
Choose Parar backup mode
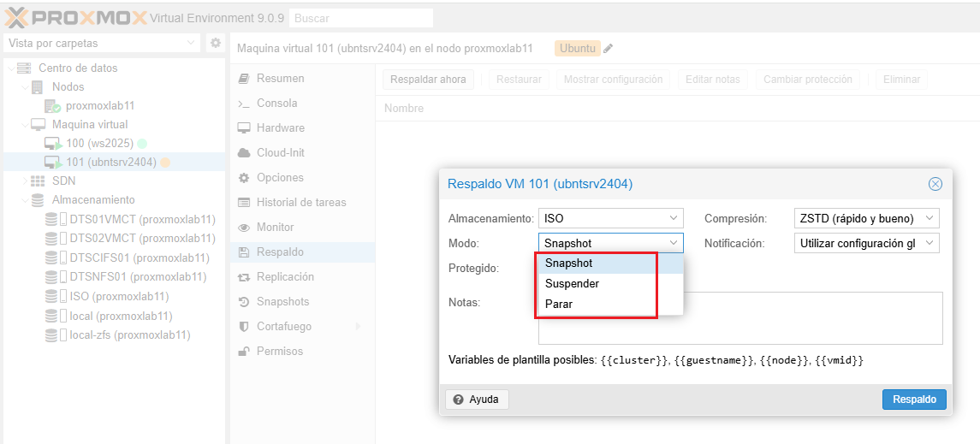[x=610, y=305]
